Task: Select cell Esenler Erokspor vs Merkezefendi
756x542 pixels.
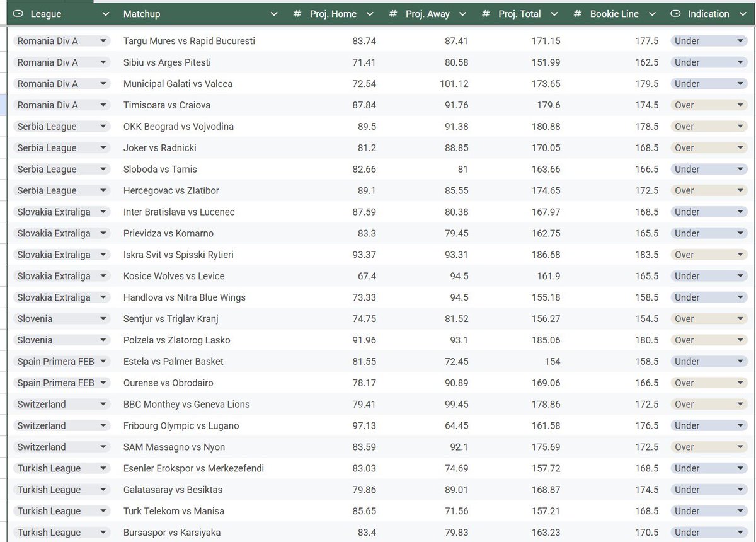Action: pyautogui.click(x=193, y=469)
